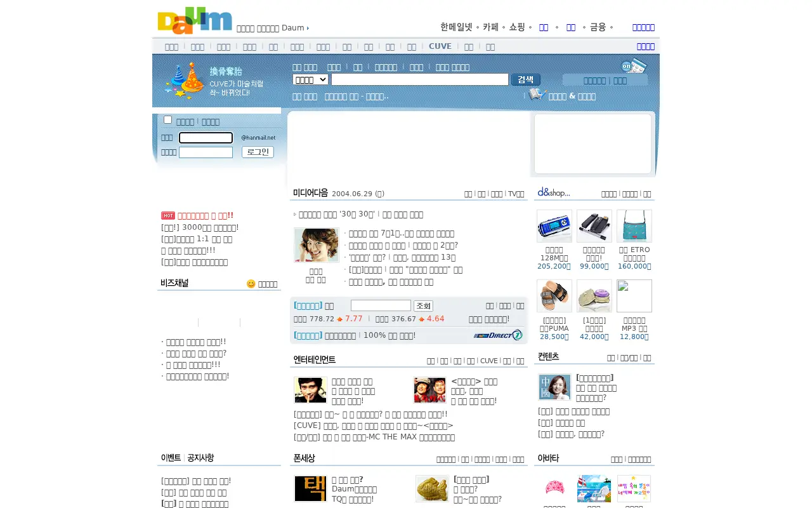
Task: Open the pink hat avatar item
Action: click(x=554, y=488)
